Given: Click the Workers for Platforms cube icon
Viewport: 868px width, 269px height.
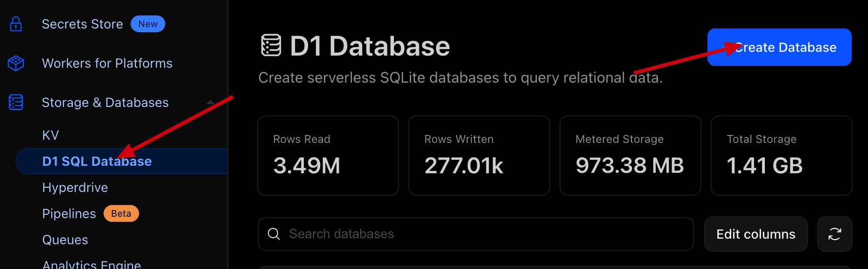Looking at the screenshot, I should click(x=16, y=63).
